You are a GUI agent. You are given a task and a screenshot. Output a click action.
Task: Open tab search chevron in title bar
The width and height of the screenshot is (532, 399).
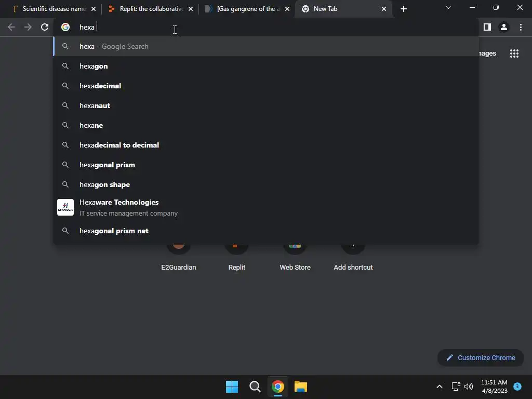pos(448,7)
